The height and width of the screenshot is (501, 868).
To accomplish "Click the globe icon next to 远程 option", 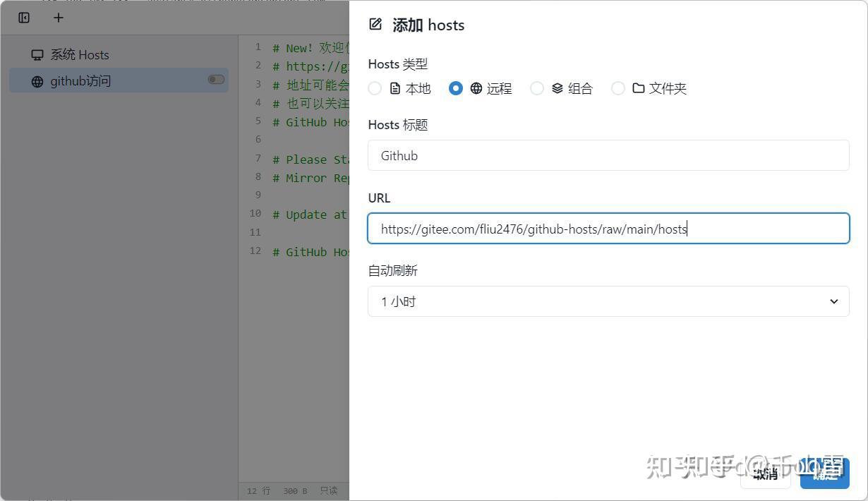I will tap(475, 87).
